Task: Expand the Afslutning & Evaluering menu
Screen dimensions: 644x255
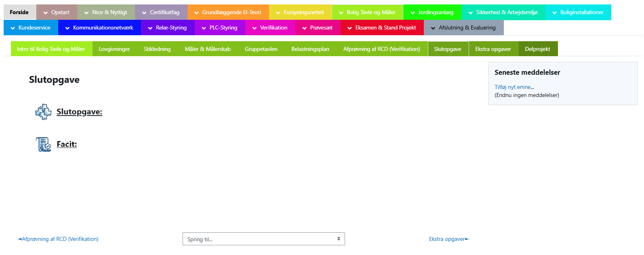Action: pos(463,28)
